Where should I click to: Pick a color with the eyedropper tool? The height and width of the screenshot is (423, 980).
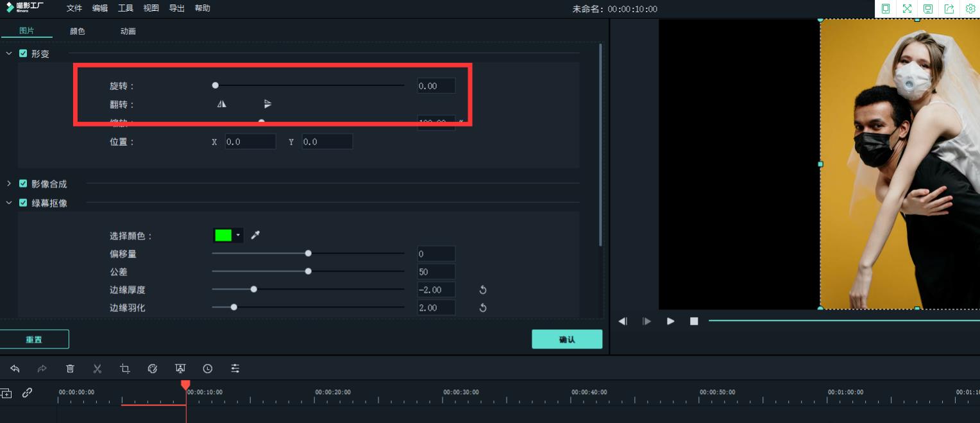pos(255,236)
